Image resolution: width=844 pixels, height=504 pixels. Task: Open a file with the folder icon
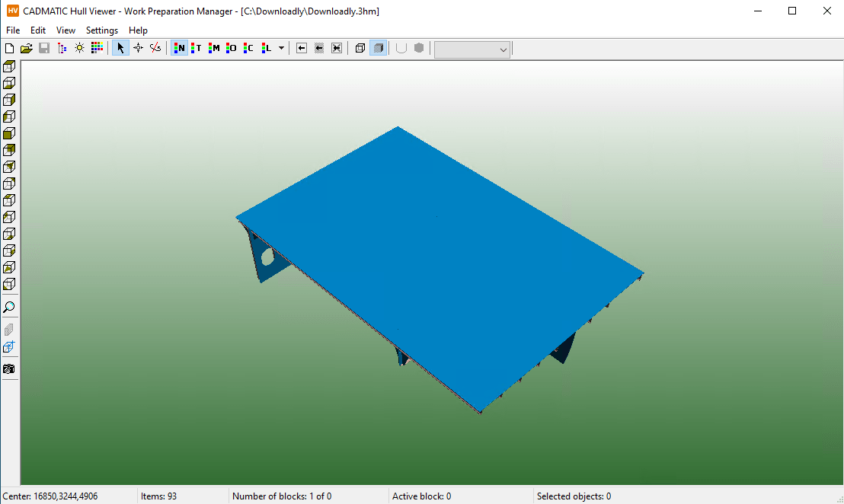pos(27,48)
